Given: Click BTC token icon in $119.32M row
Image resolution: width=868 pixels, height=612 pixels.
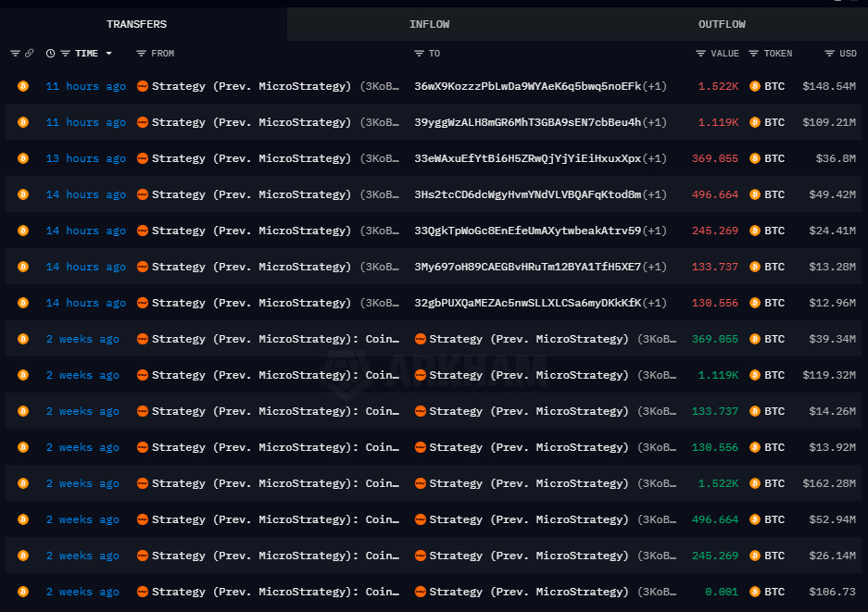Looking at the screenshot, I should [754, 375].
